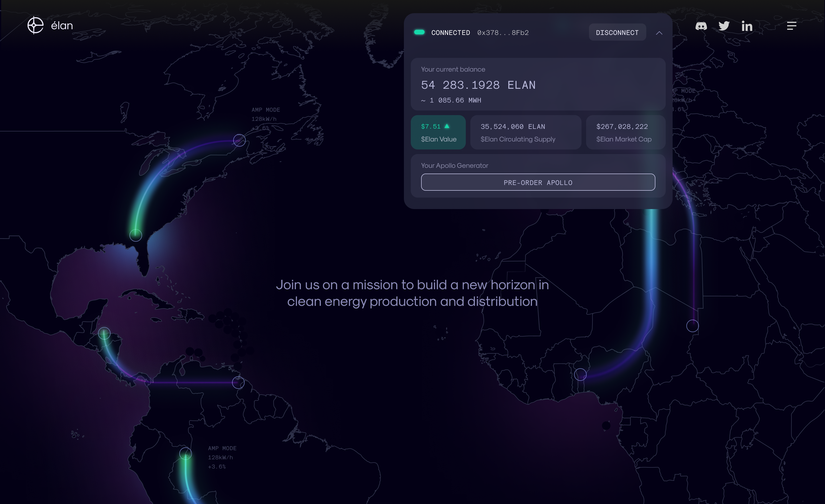
Task: Click the AMP MODE label near Canada
Action: [x=266, y=110]
